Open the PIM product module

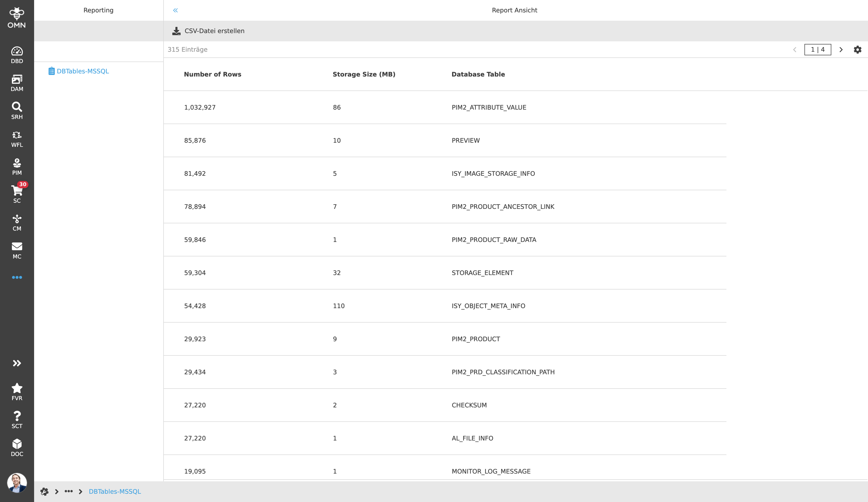[x=17, y=166]
